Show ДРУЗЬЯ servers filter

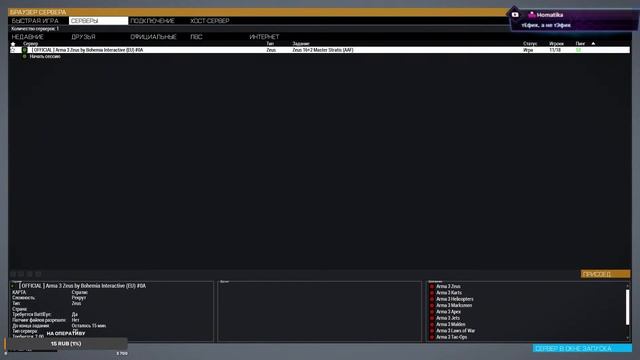click(x=83, y=37)
